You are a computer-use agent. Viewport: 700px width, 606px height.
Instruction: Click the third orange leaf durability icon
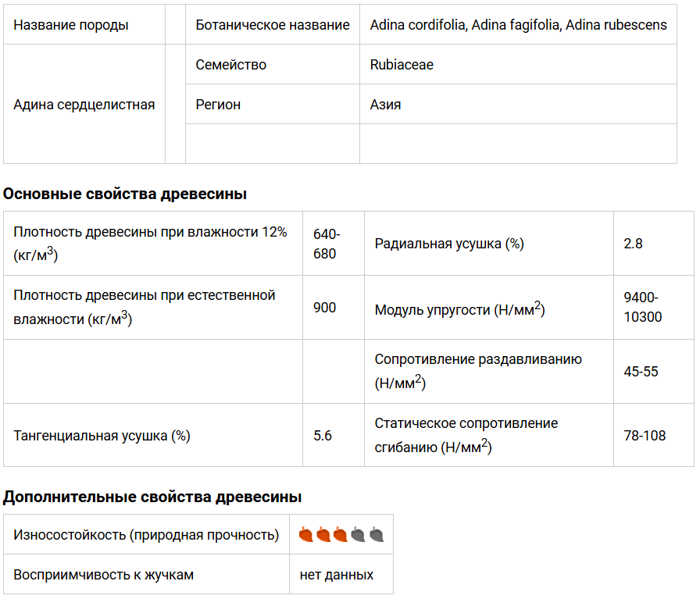(341, 535)
